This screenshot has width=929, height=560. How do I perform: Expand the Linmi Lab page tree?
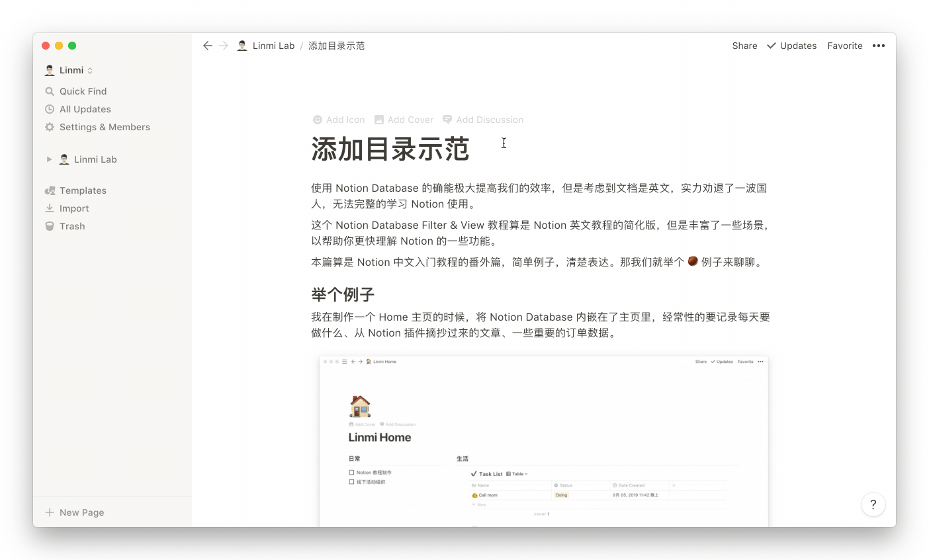(49, 159)
